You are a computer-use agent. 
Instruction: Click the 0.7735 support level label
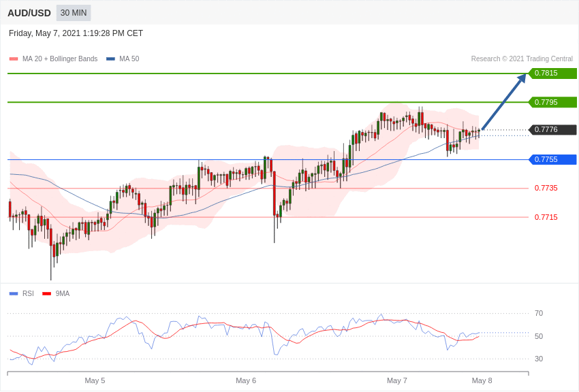(x=546, y=188)
